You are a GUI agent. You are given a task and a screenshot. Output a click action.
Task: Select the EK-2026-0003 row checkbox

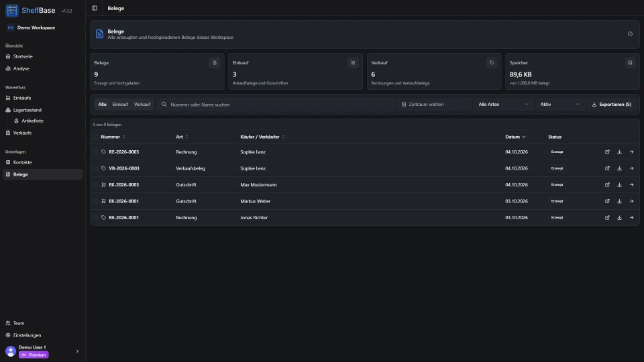coord(96,185)
